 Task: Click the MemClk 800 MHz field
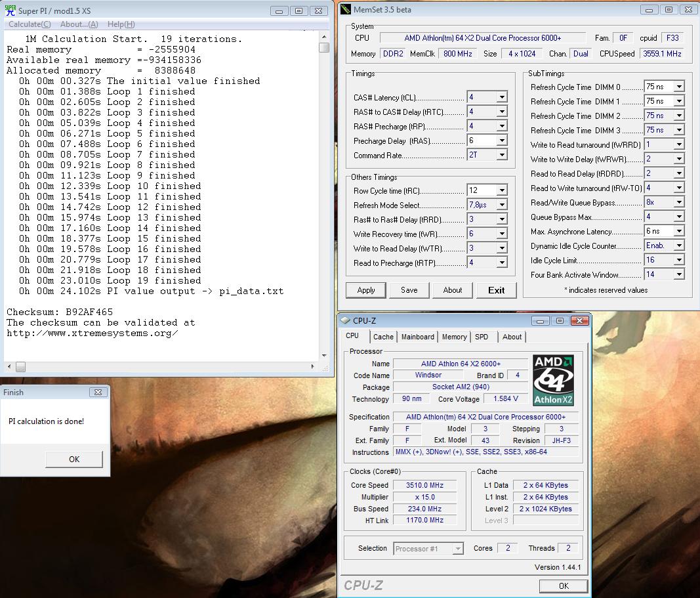457,54
